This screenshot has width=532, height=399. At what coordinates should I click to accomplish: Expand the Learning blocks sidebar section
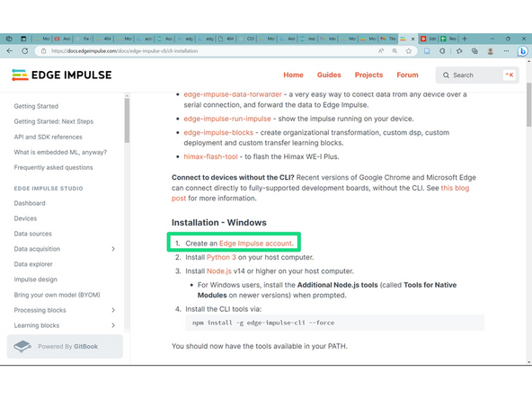tap(113, 325)
